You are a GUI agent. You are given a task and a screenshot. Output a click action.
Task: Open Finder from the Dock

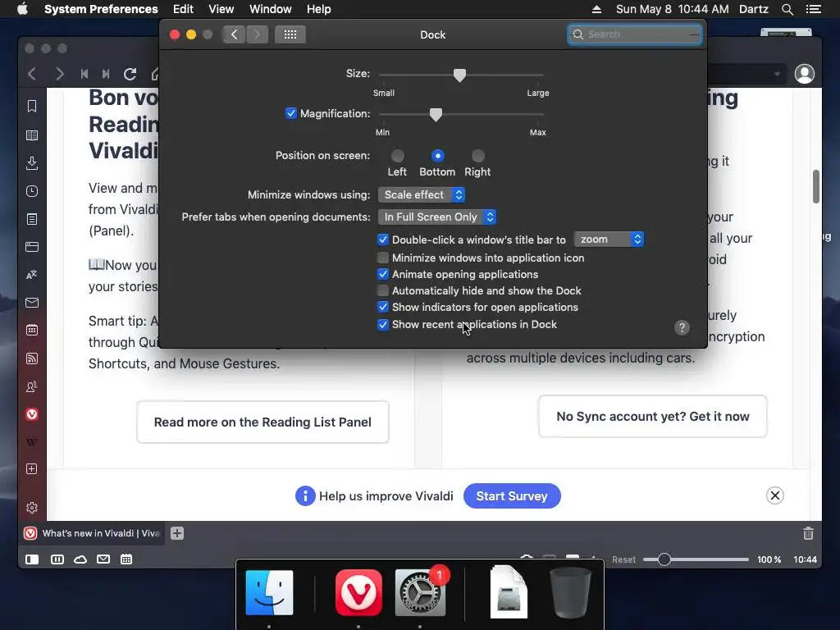click(x=269, y=592)
